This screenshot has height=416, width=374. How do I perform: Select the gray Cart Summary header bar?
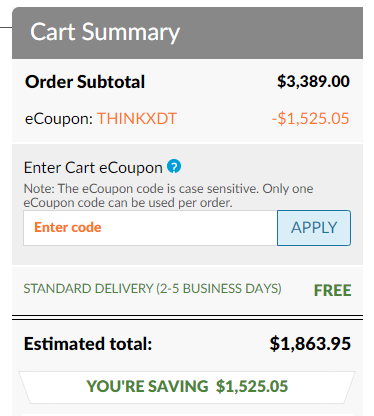coord(187,33)
